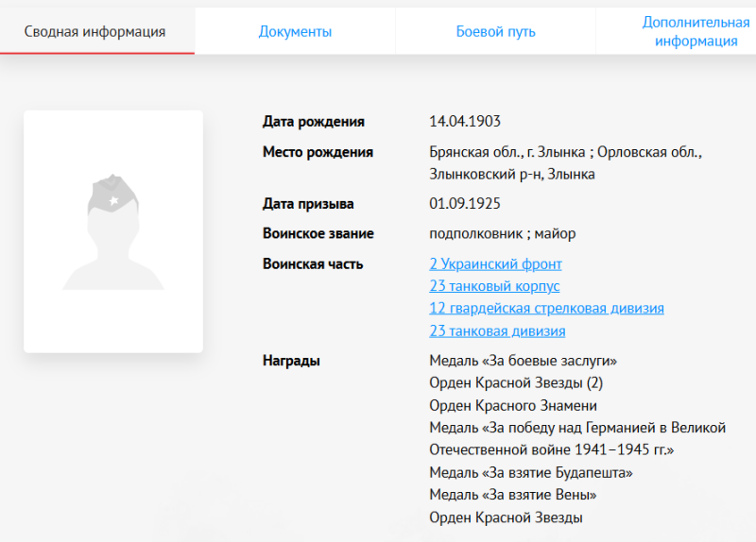Click award Орден Красной Звезды (2)

point(516,383)
